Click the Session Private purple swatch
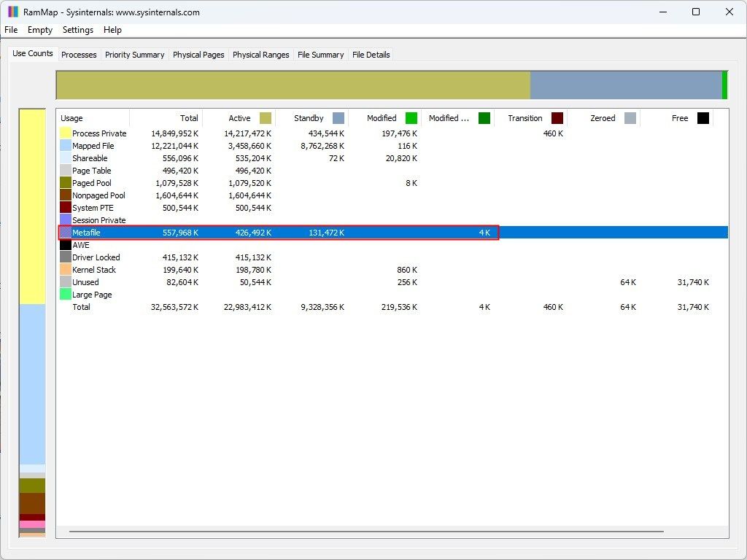 (x=65, y=220)
